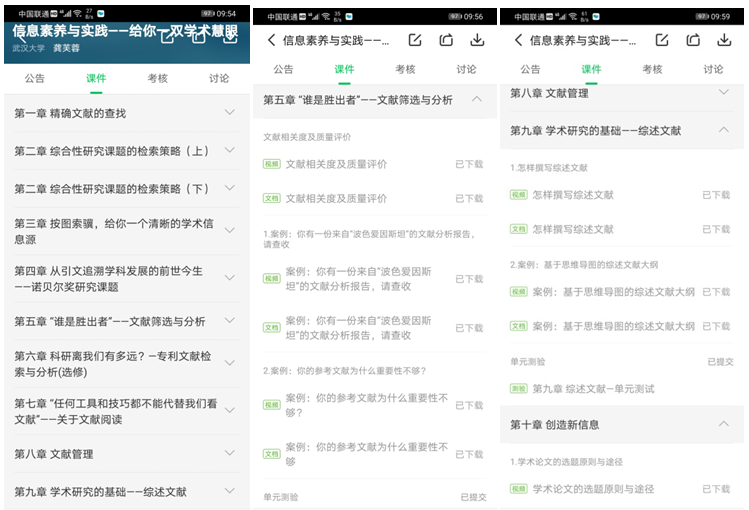Go back in the right phone screen
This screenshot has height=510, width=749.
pyautogui.click(x=518, y=40)
